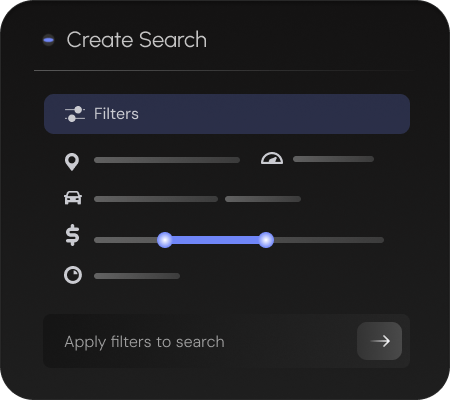The width and height of the screenshot is (453, 400).
Task: Click the right arrow submit button
Action: click(379, 341)
